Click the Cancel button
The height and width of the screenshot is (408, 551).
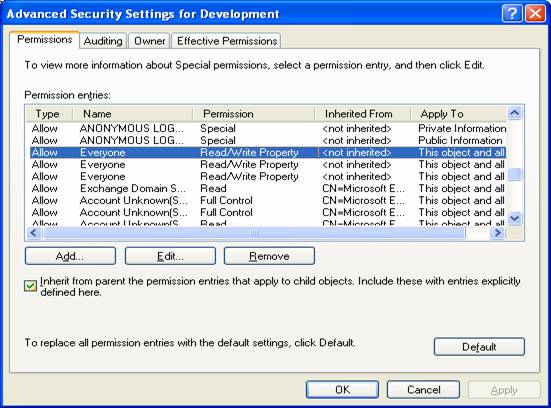pos(423,389)
